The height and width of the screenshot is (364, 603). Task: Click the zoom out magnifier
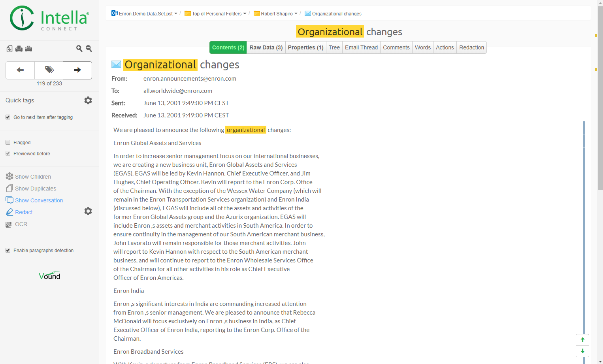tap(89, 49)
